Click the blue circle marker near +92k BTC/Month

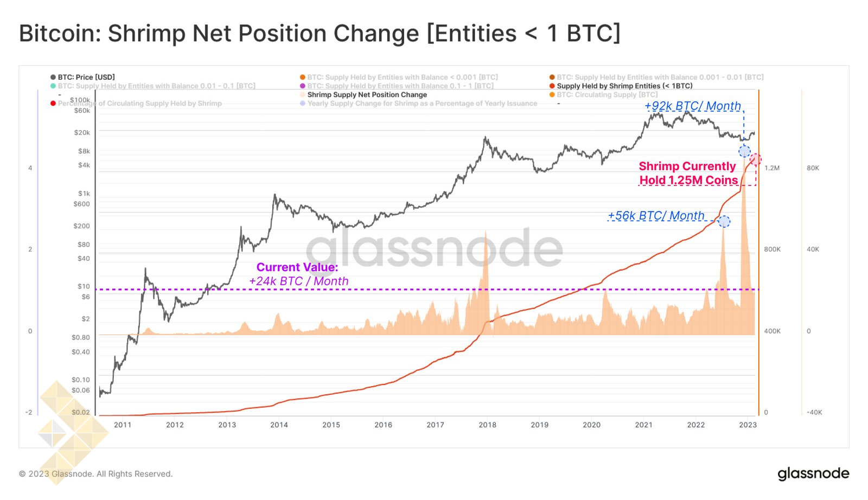click(x=744, y=151)
